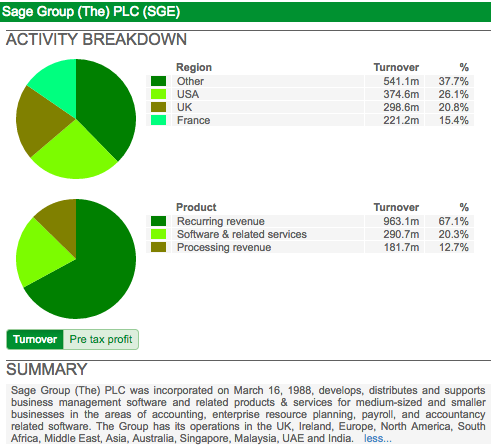This screenshot has height=447, width=491.
Task: Click the France region color swatch
Action: (x=158, y=120)
